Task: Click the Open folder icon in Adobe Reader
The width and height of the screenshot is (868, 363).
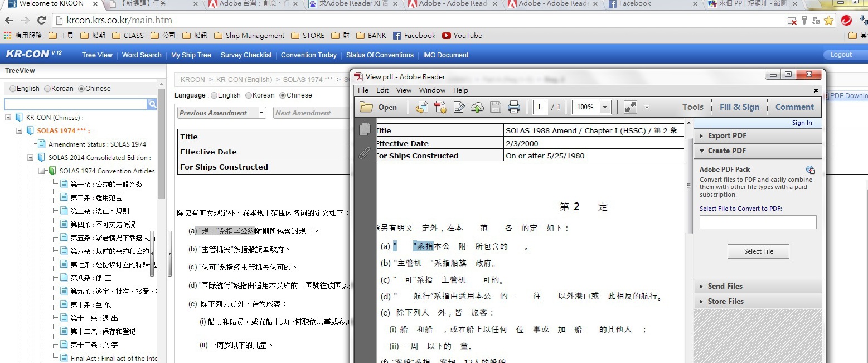Action: coord(366,107)
